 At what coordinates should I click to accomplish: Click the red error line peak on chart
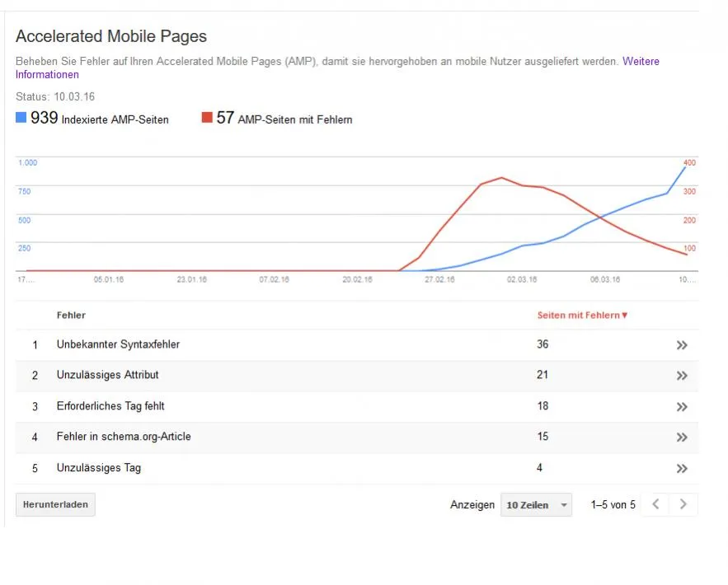click(502, 178)
